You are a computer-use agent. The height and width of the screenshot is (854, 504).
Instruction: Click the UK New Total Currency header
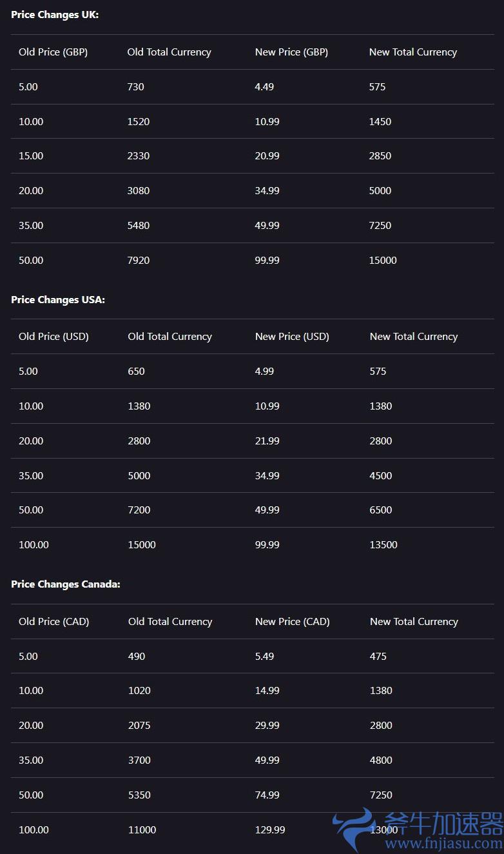coord(413,52)
